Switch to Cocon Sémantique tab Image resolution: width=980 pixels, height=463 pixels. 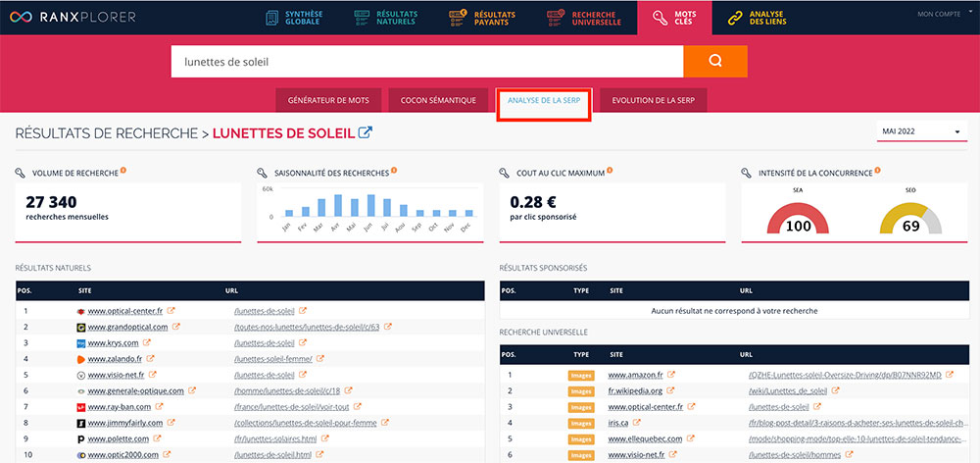pyautogui.click(x=438, y=100)
